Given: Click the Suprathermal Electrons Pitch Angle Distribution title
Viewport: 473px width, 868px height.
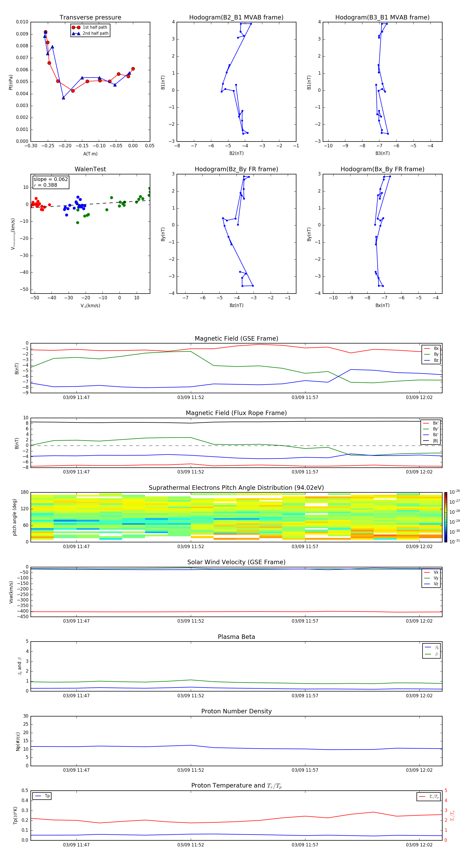Looking at the screenshot, I should pyautogui.click(x=236, y=488).
